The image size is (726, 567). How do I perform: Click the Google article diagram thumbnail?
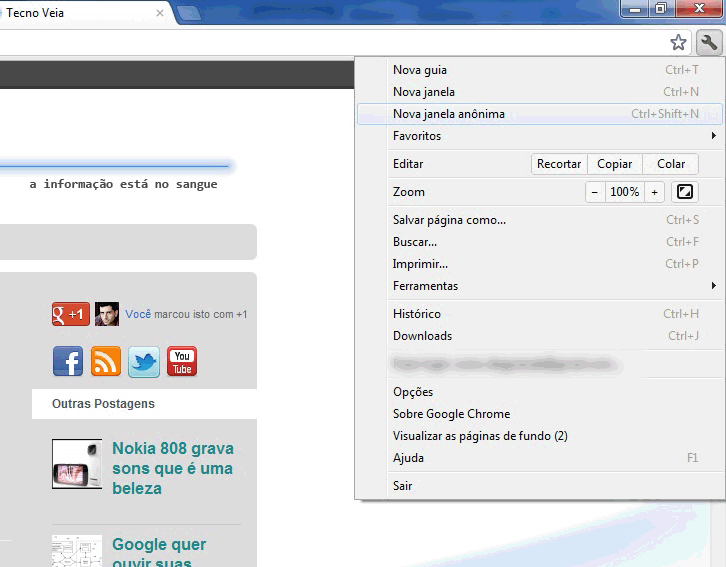(77, 551)
